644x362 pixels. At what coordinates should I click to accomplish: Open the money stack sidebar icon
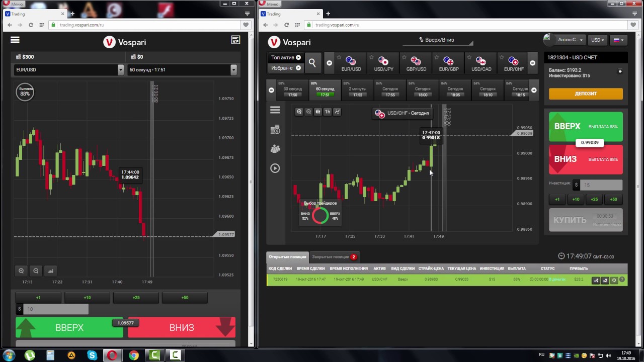pos(275,130)
